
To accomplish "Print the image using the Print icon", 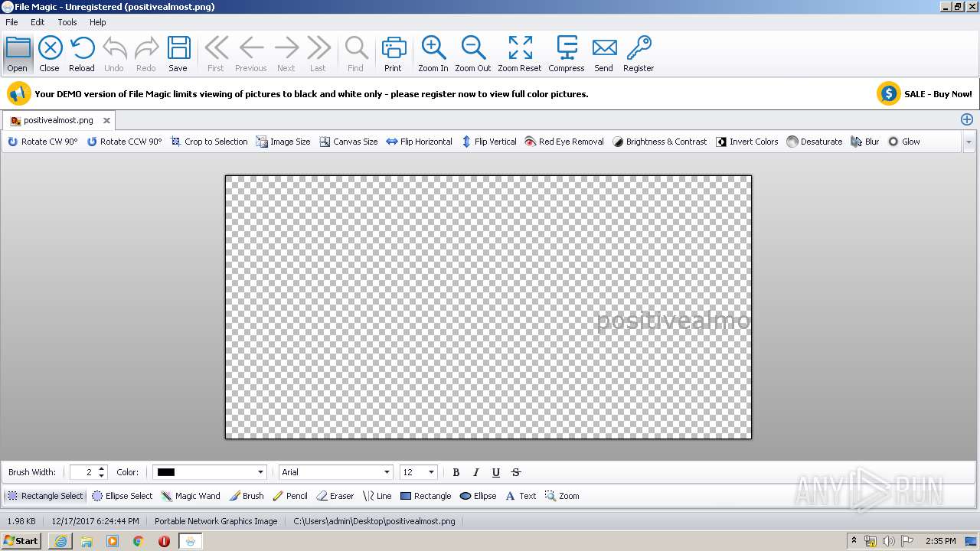I will 394,54.
